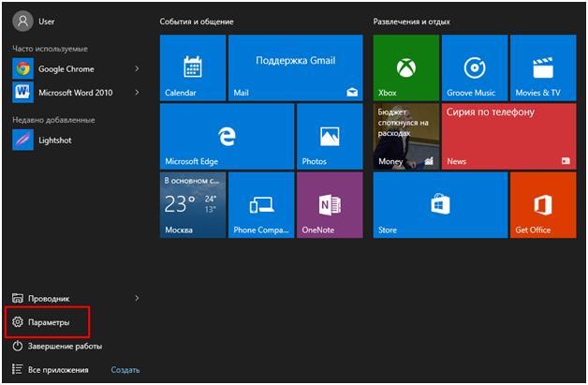Open the Store tile
This screenshot has width=588, height=385.
(x=441, y=205)
